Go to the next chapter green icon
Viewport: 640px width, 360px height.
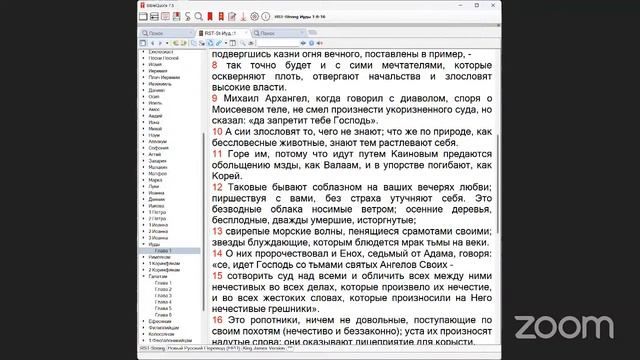[183, 43]
